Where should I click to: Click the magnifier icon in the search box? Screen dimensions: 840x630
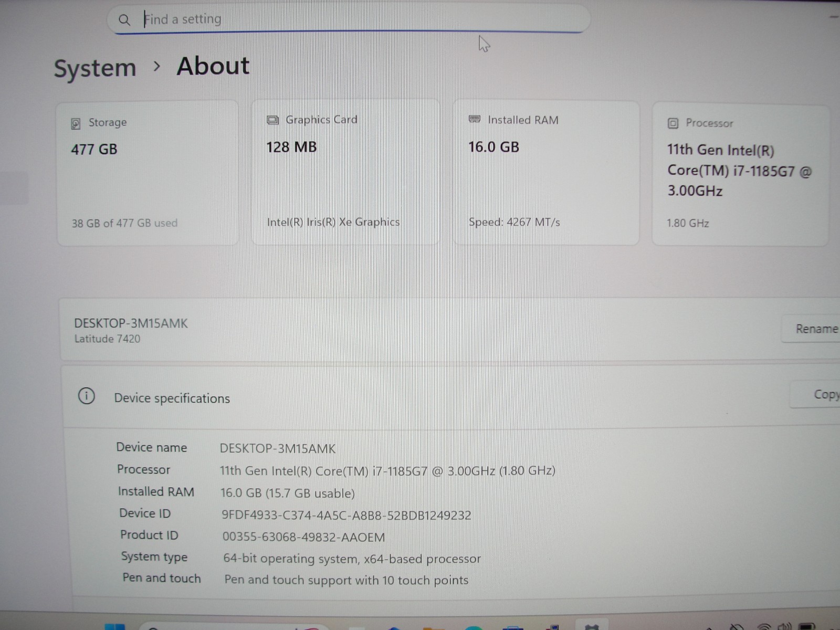click(124, 20)
